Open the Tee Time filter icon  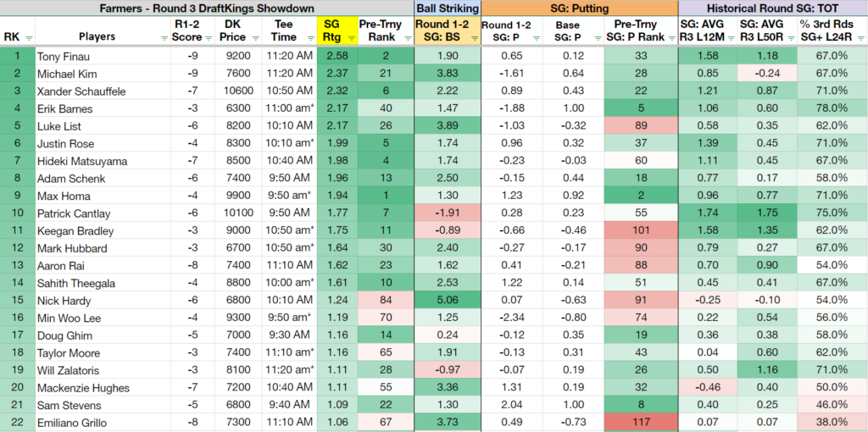pos(309,38)
